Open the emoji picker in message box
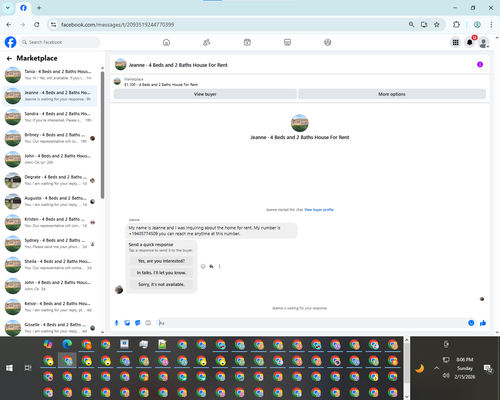Image resolution: width=500 pixels, height=400 pixels. coord(471,323)
